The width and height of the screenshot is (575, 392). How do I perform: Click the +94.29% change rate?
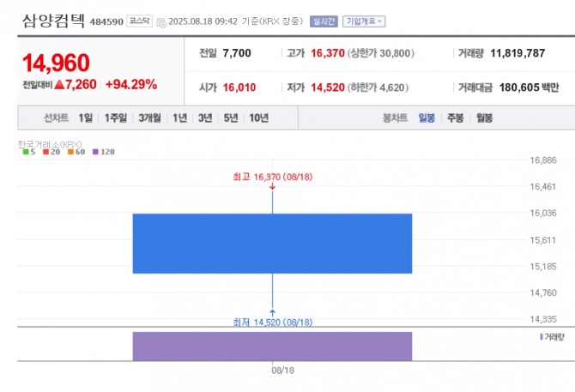[x=131, y=85]
